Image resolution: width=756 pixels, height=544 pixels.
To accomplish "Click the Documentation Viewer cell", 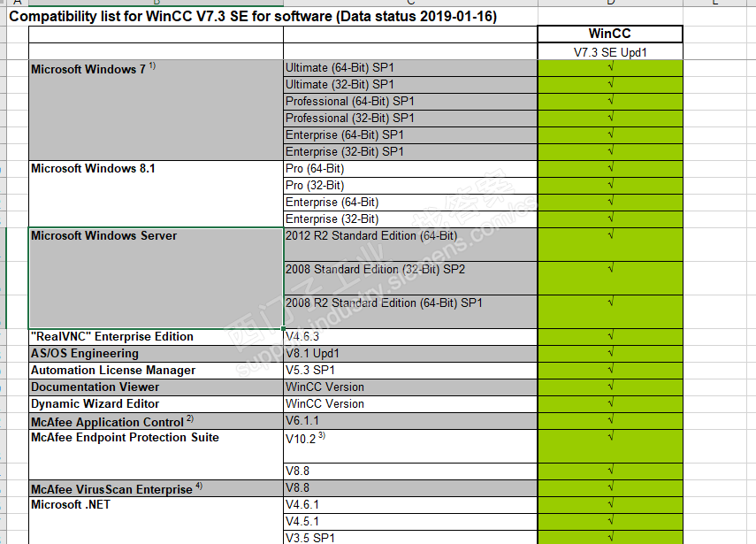I will (156, 387).
